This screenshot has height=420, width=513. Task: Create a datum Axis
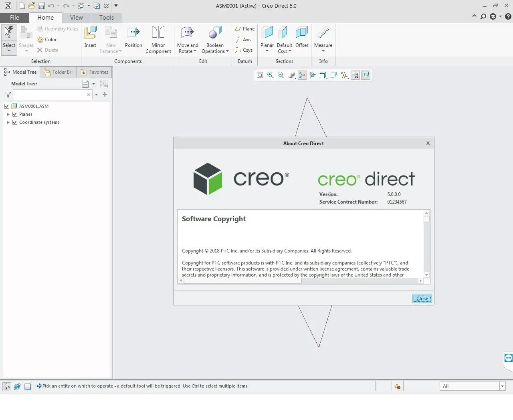pos(244,40)
